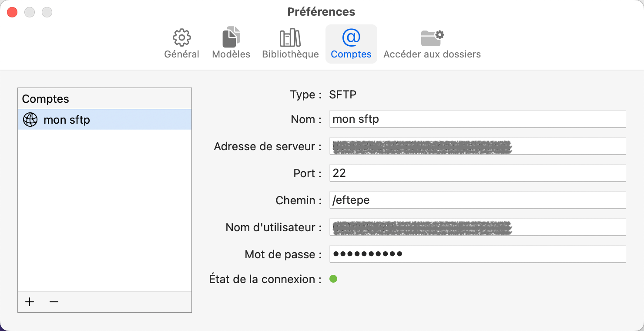Open the Général preferences pane

pyautogui.click(x=181, y=44)
